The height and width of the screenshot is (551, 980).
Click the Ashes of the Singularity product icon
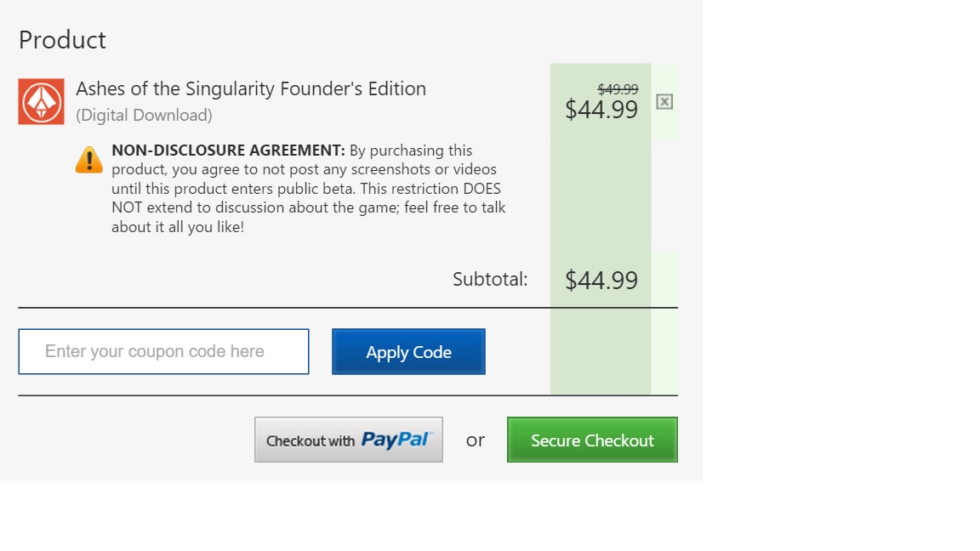pos(41,102)
